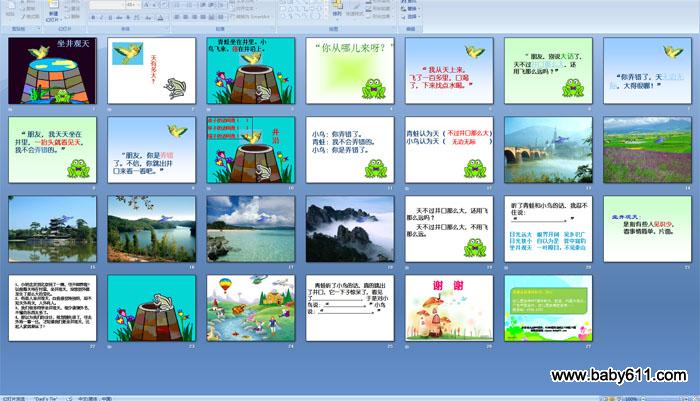The image size is (700, 401).
Task: Open the drawing group dialog launcher
Action: pyautogui.click(x=395, y=29)
